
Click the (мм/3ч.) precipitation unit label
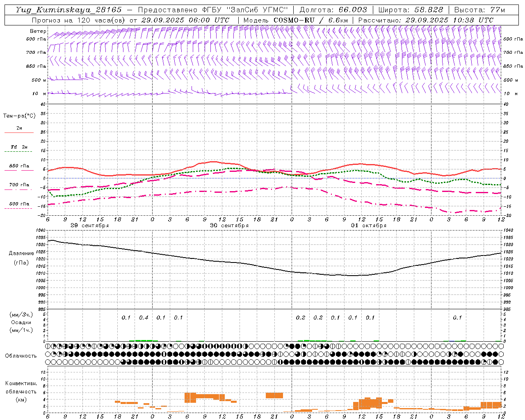coord(21,315)
